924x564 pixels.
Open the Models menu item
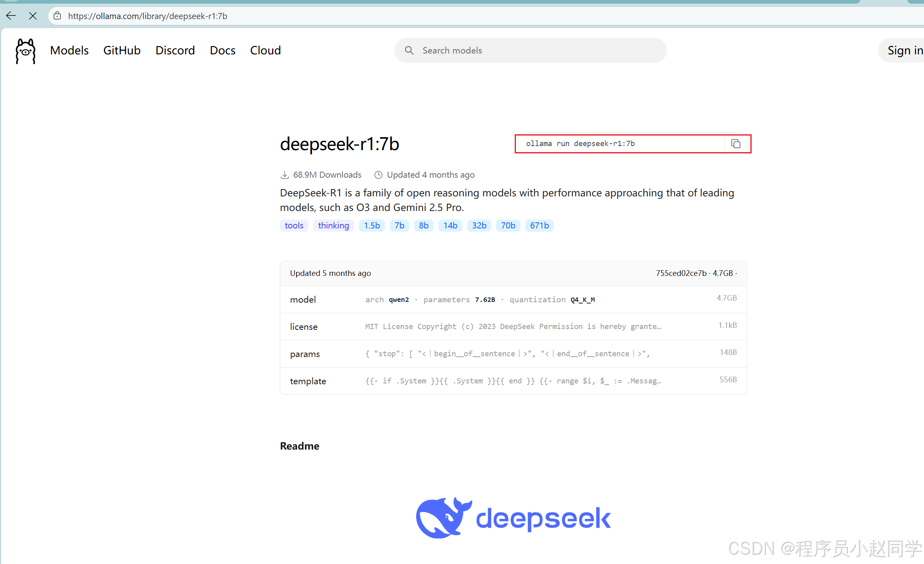coord(69,50)
